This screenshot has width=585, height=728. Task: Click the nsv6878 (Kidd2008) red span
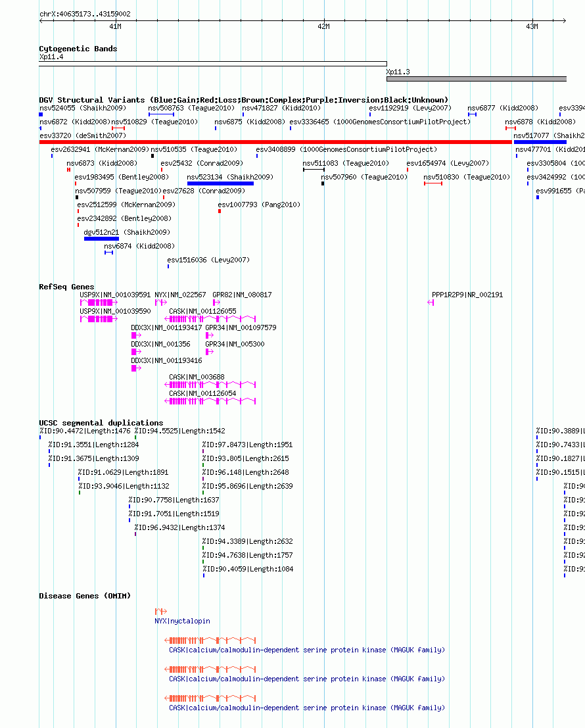pos(511,128)
